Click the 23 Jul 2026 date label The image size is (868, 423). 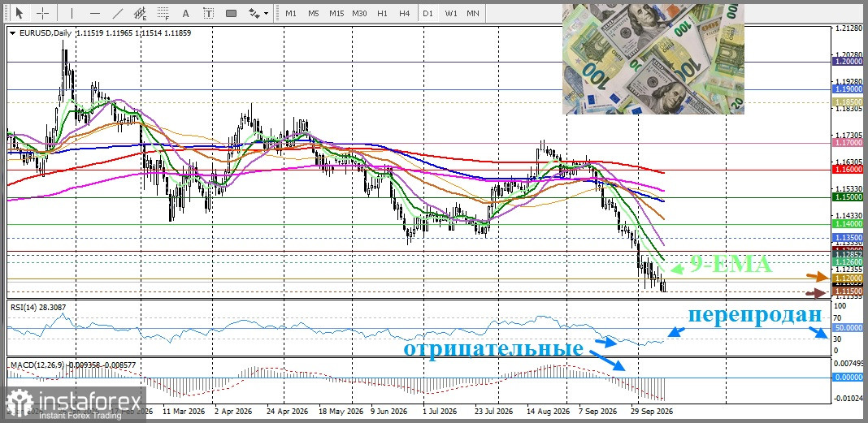493,412
